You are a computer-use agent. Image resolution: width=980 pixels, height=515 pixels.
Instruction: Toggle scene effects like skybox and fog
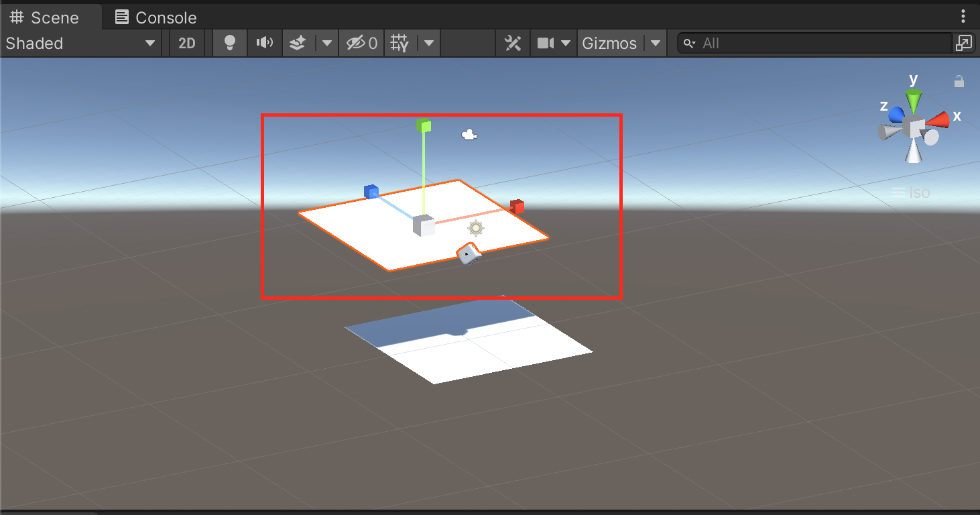click(x=298, y=44)
